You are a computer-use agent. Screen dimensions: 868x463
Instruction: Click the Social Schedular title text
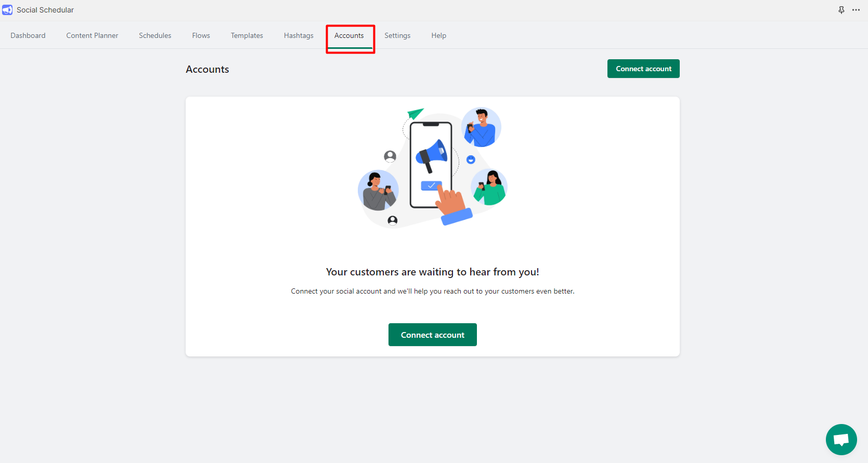point(45,10)
